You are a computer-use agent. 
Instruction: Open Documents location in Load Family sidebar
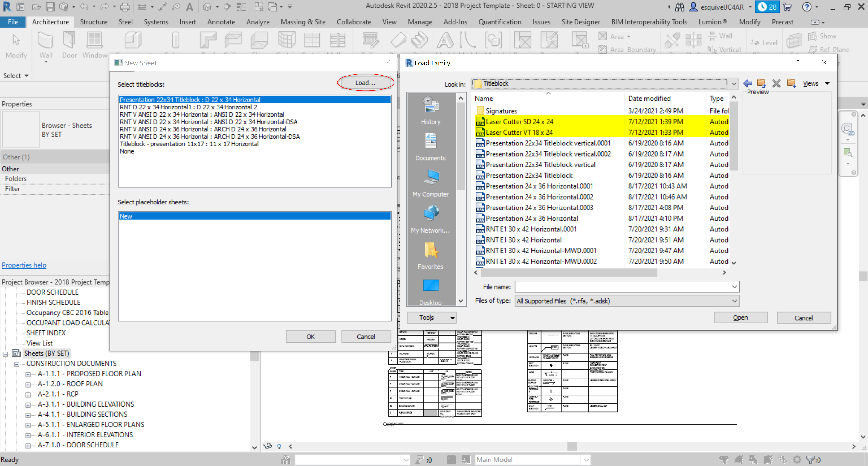click(x=430, y=147)
